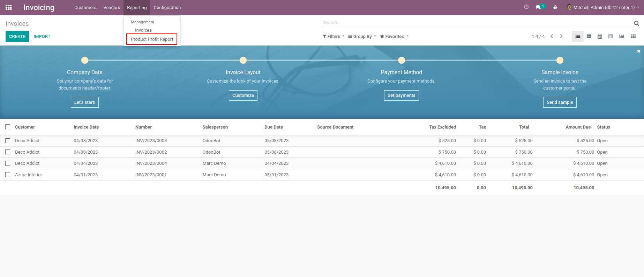This screenshot has width=644, height=277.
Task: Sort by Salesperson column header
Action: (x=215, y=127)
